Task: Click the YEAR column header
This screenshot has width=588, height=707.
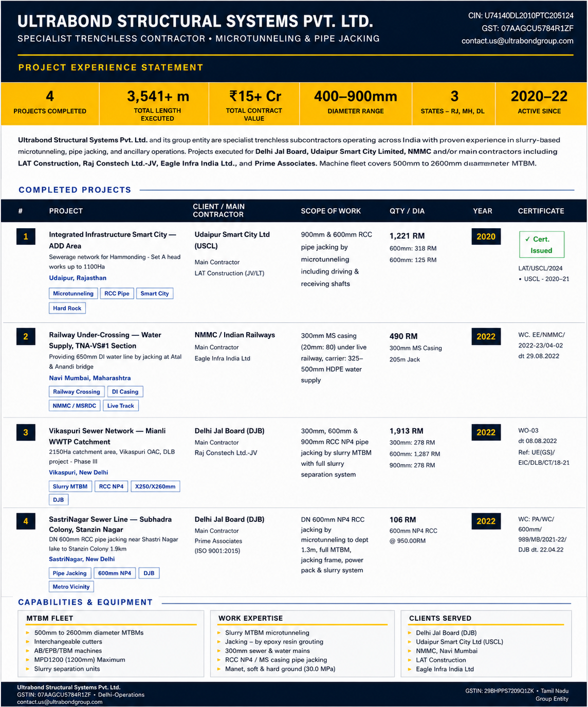Action: (483, 211)
